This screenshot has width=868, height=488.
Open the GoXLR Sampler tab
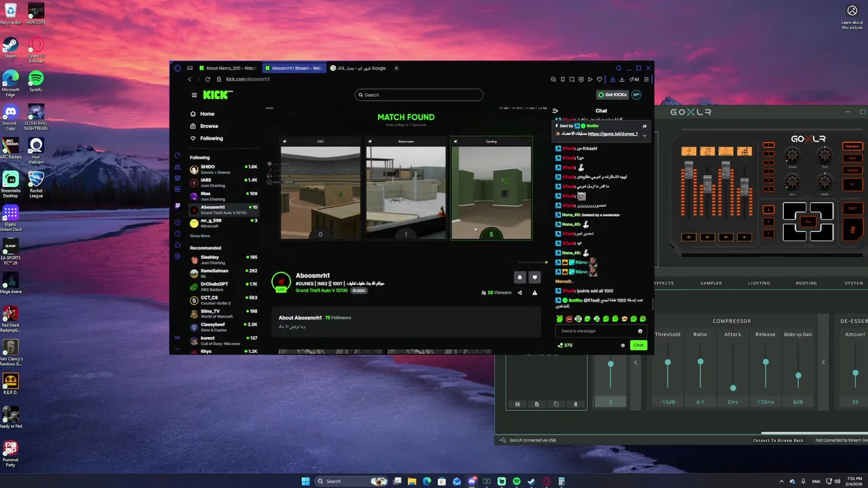point(711,283)
